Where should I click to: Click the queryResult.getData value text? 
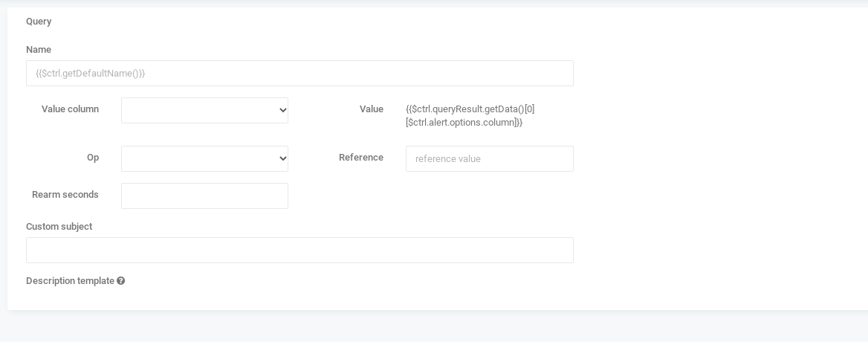pyautogui.click(x=470, y=116)
